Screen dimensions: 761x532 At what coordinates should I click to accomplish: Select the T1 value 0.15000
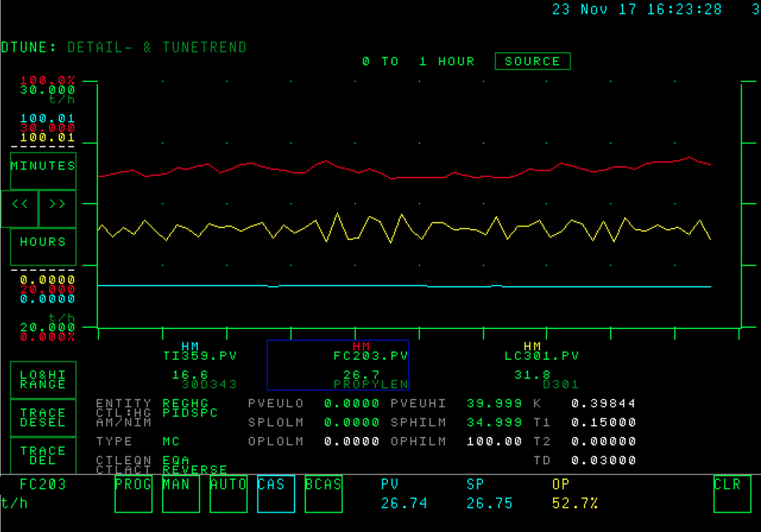click(603, 422)
